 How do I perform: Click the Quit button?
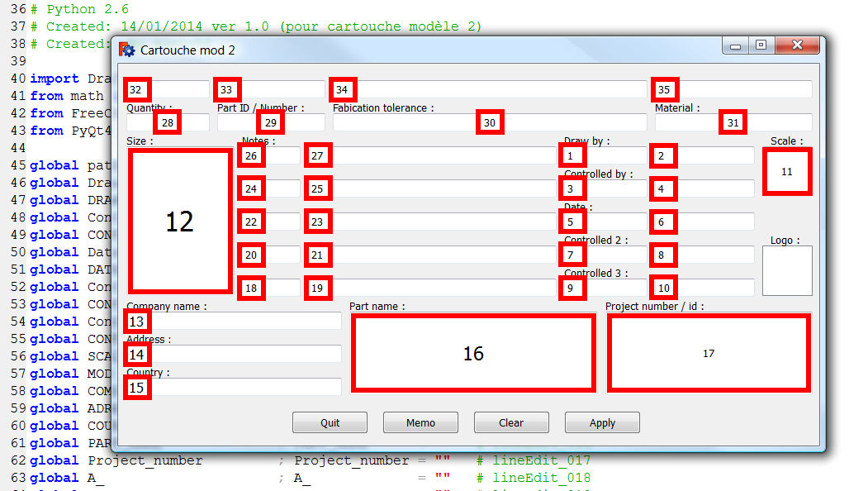point(330,423)
